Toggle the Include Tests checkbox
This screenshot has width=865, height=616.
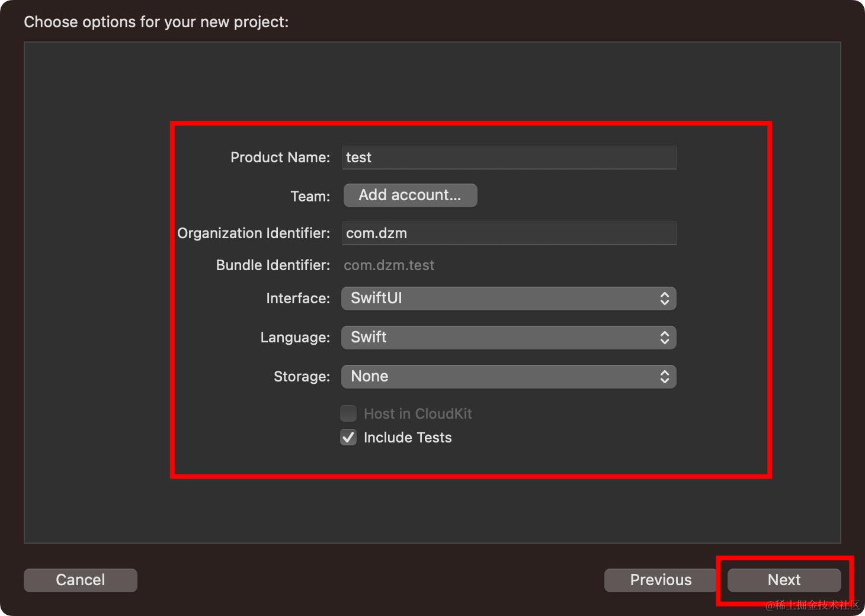click(348, 438)
